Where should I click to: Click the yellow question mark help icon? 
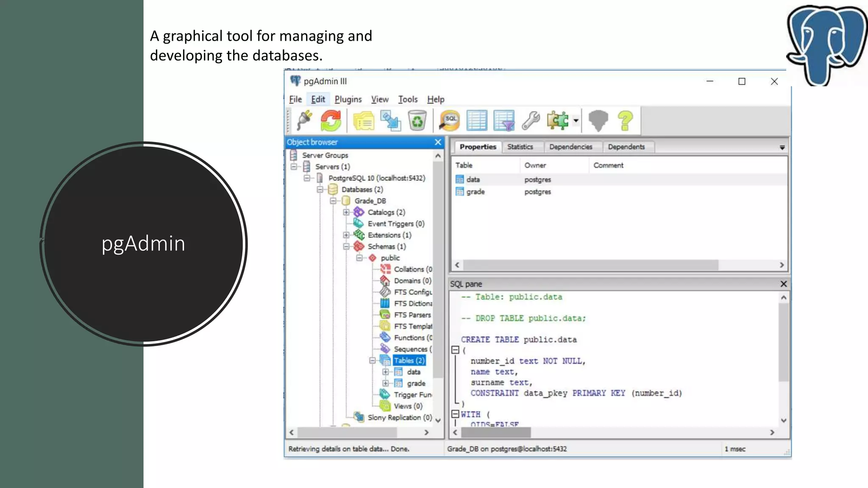coord(625,120)
